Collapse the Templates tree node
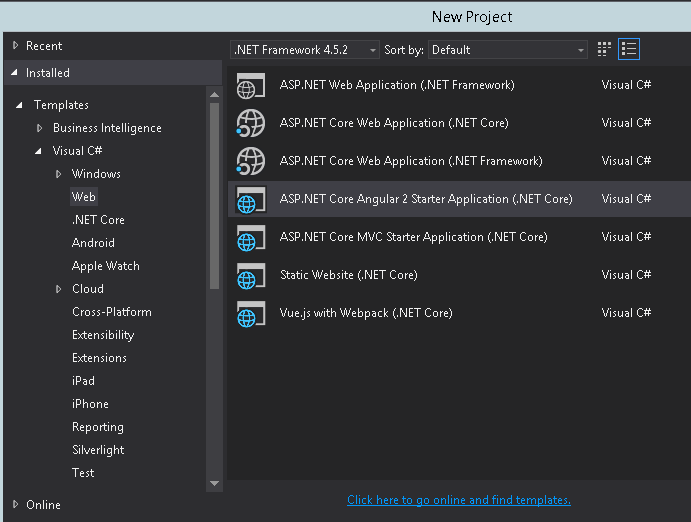 [19, 105]
